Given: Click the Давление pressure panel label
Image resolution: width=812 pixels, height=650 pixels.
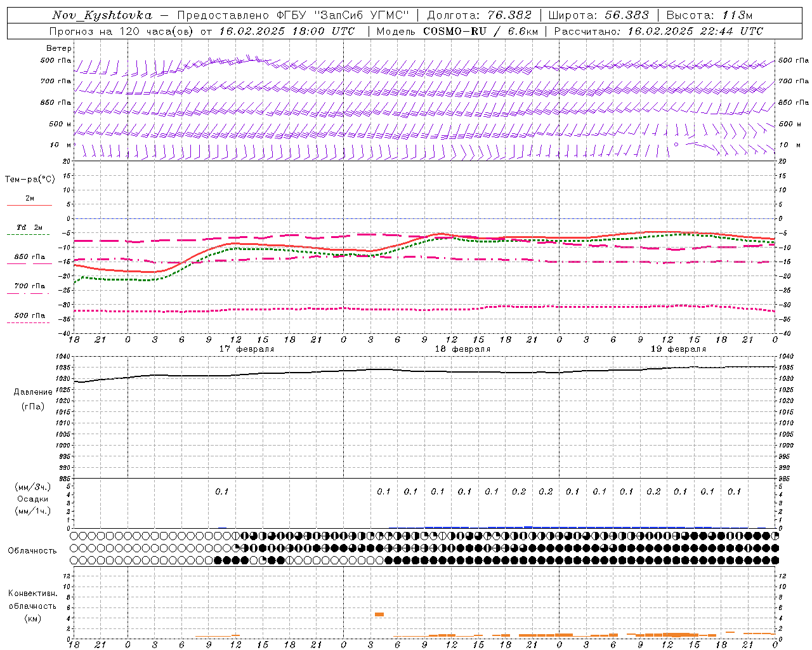Looking at the screenshot, I should tap(33, 392).
